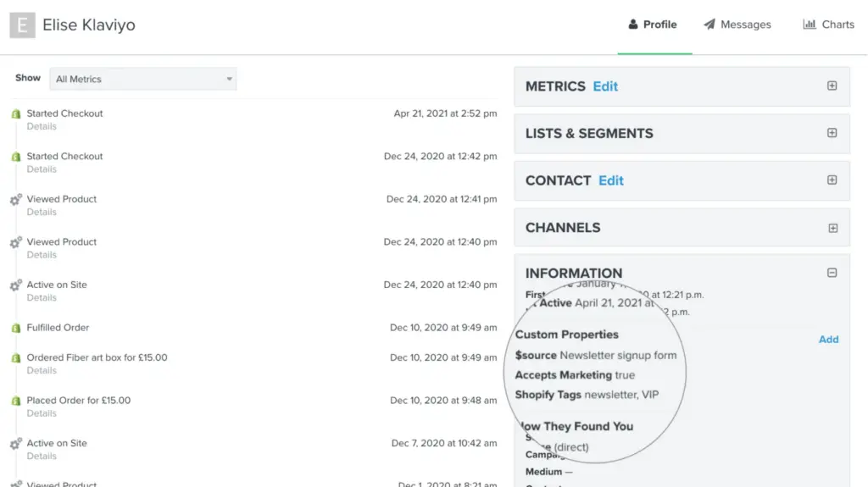This screenshot has width=868, height=487.
Task: Switch to the Charts tab
Action: [837, 25]
